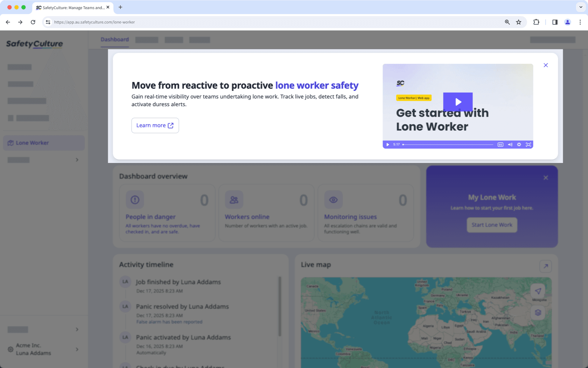Viewport: 588px width, 368px height.
Task: Select 'Job finished by Luna Addams' entry
Action: [178, 282]
